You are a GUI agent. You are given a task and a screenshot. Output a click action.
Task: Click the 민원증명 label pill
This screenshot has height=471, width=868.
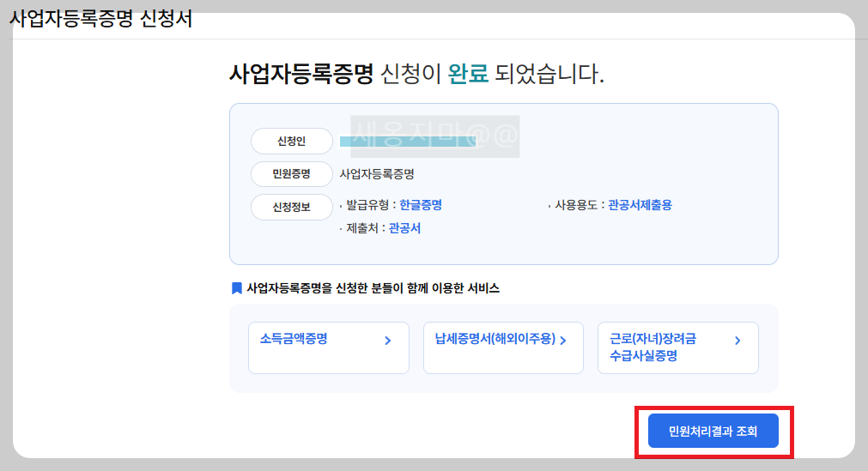tap(292, 174)
